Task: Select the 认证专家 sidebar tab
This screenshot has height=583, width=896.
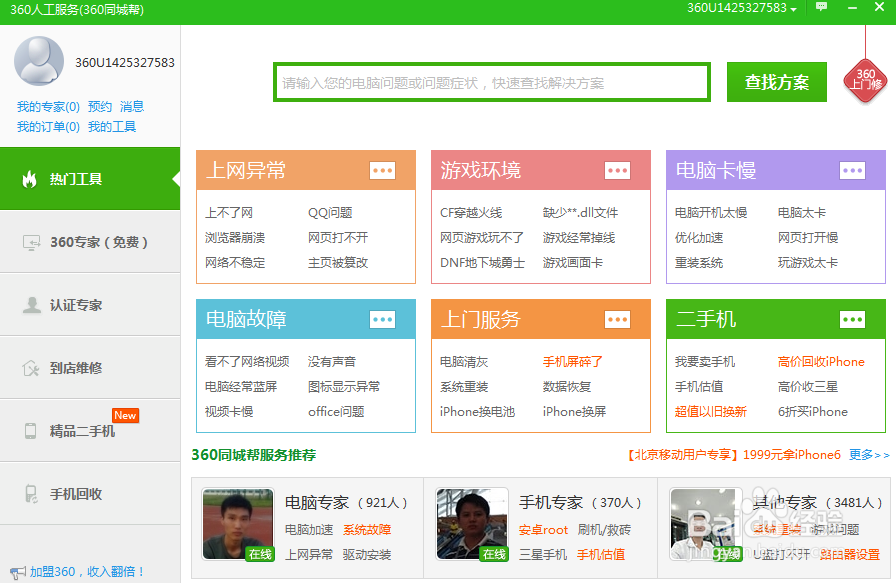Action: (90, 305)
